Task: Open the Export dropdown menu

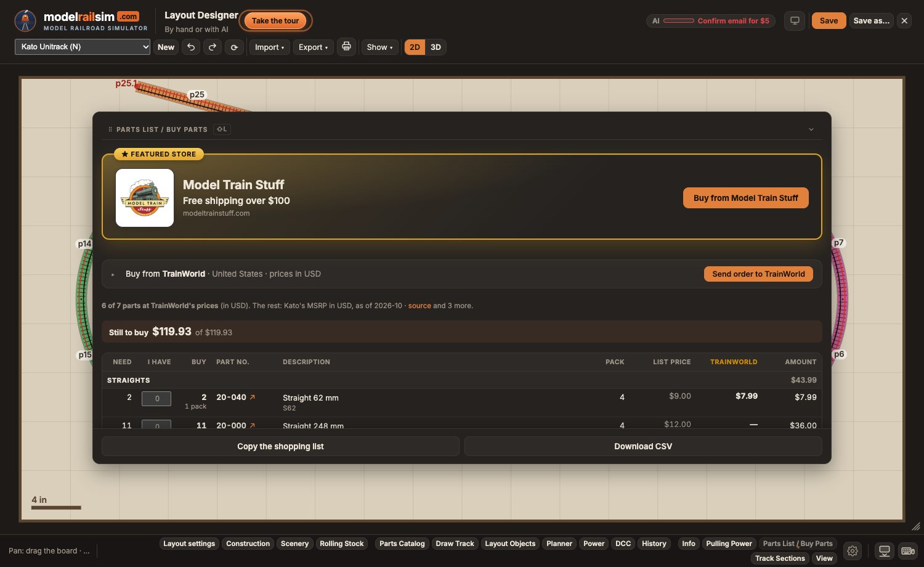Action: point(313,47)
